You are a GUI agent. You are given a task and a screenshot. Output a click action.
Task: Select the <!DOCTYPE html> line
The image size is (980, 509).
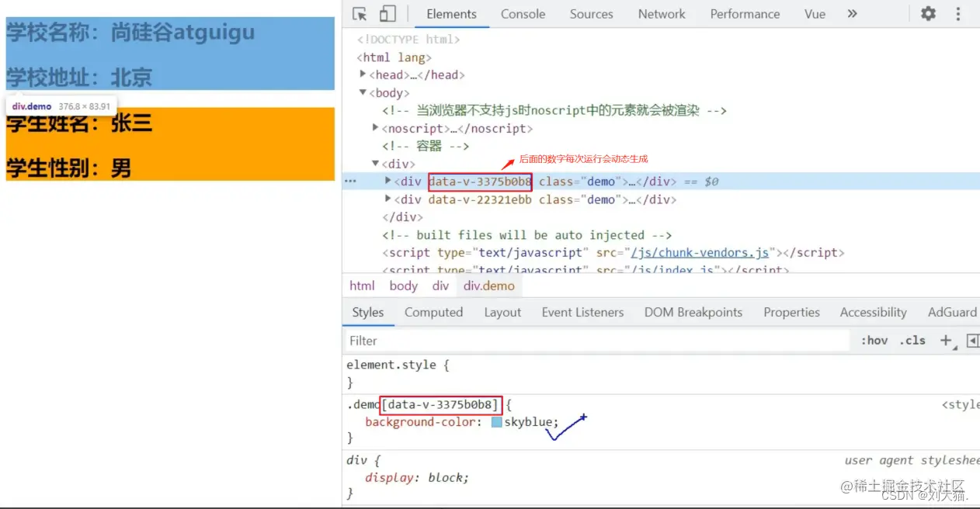tap(408, 39)
